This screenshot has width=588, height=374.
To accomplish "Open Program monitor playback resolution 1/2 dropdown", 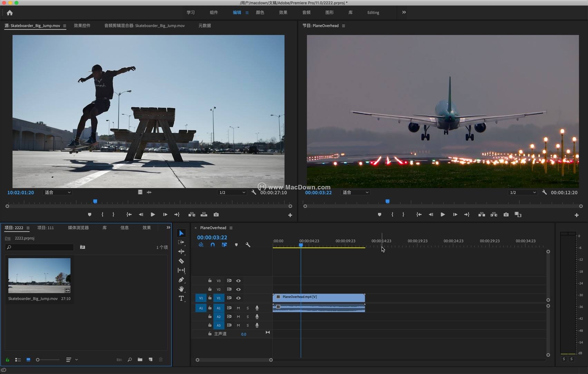I will click(x=522, y=193).
